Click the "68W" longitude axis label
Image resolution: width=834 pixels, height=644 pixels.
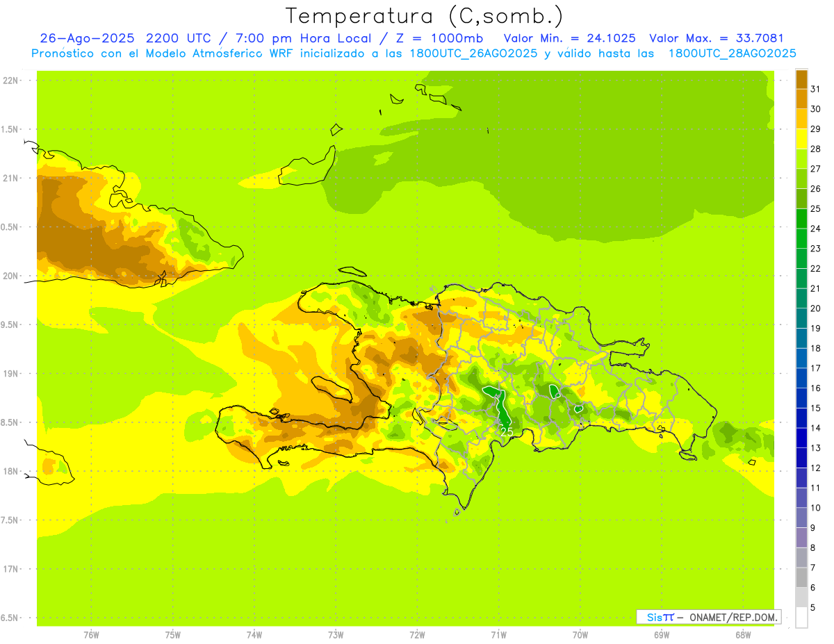[x=743, y=635]
